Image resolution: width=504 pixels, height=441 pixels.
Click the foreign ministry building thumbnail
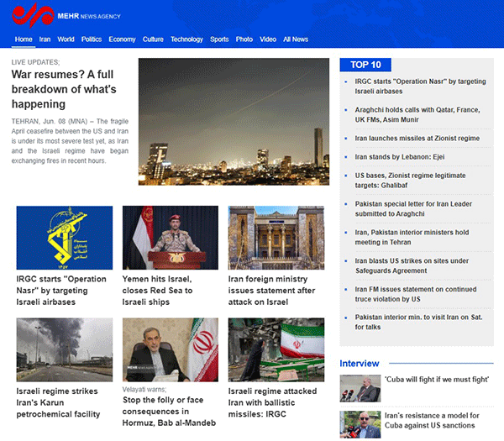coord(276,238)
